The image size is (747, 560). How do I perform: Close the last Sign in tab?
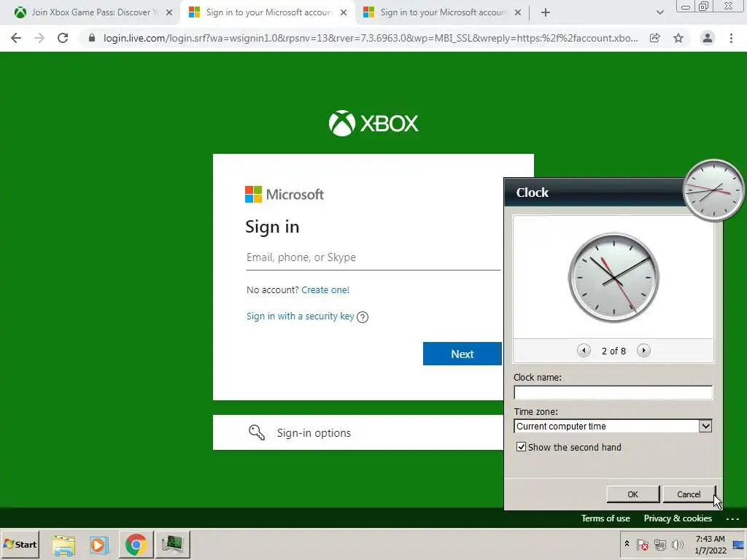(518, 12)
